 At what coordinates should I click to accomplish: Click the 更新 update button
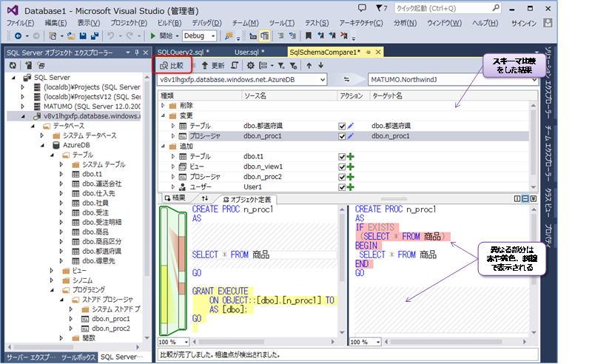pos(213,65)
